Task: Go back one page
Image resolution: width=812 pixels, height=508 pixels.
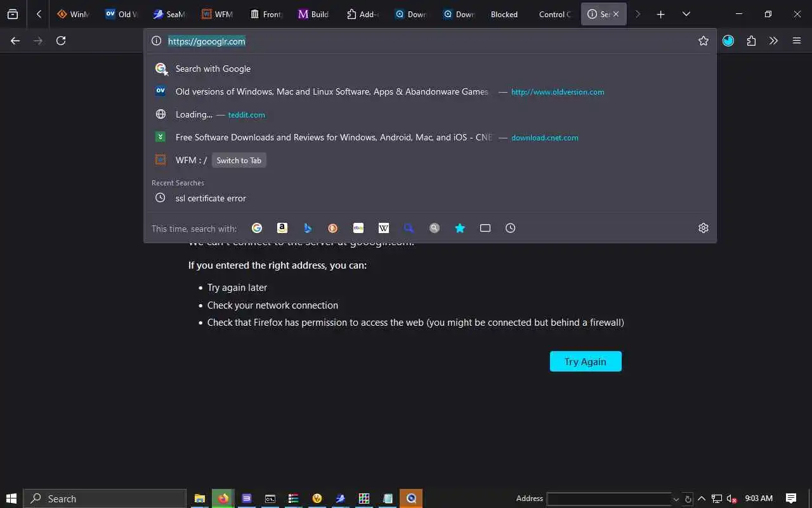Action: coord(15,41)
